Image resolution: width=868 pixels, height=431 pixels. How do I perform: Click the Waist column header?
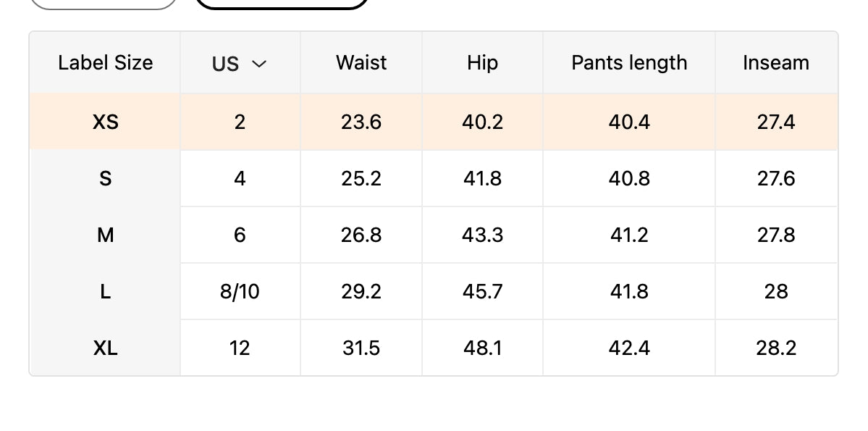point(361,63)
